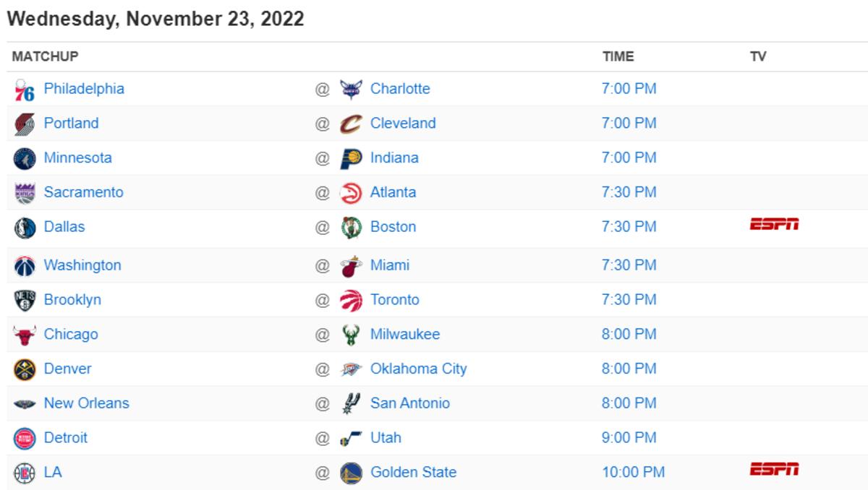Open the 9:00 PM Detroit-Utah time link
This screenshot has width=868, height=490.
[629, 438]
